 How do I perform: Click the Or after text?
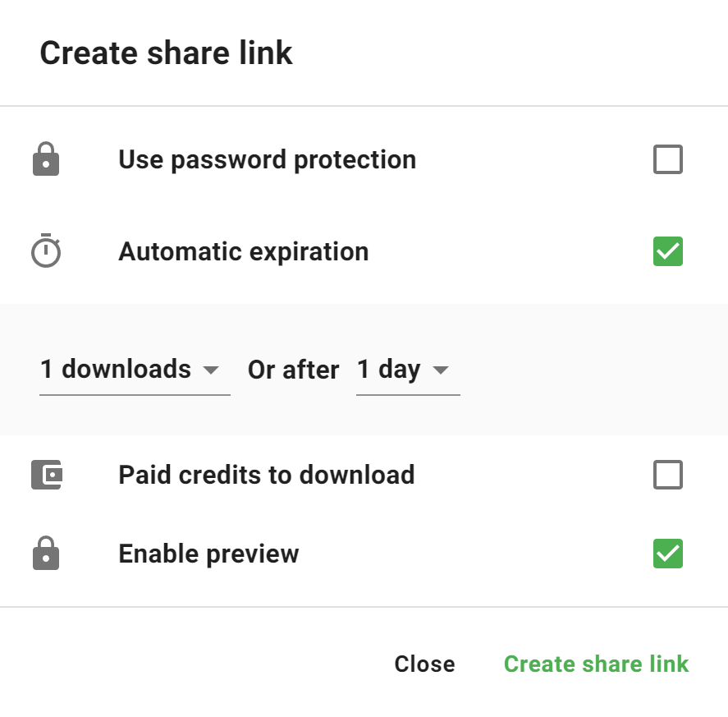tap(293, 370)
